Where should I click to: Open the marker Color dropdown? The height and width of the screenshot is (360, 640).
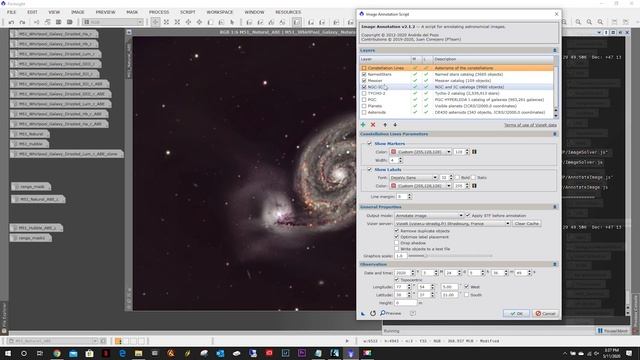[x=420, y=152]
